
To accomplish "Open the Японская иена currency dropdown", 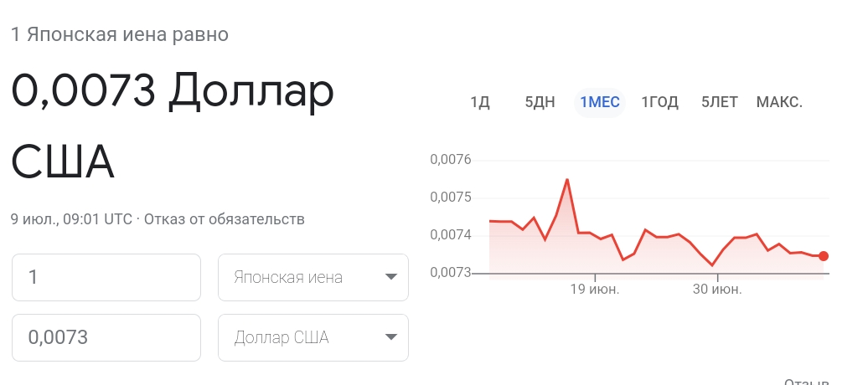I will tap(313, 277).
